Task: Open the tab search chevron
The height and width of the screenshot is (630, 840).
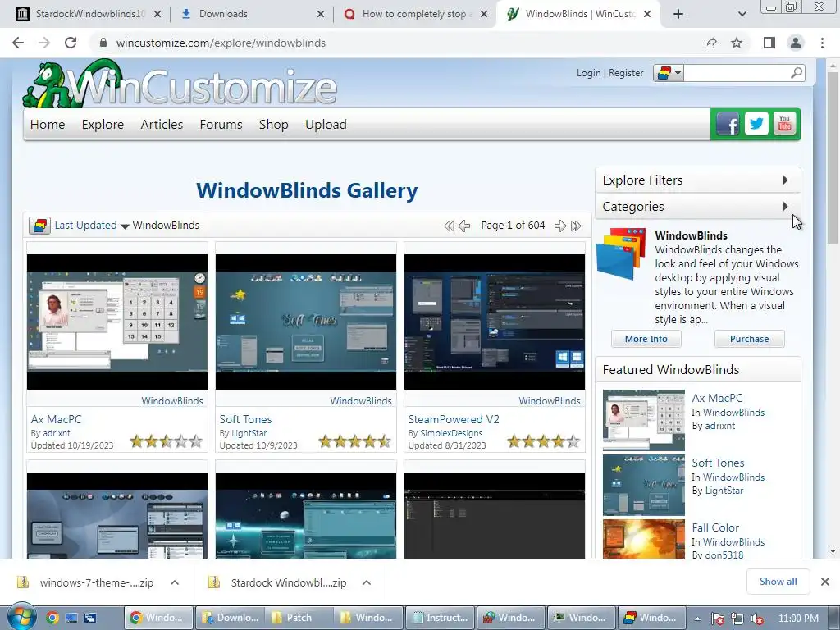Action: point(742,14)
